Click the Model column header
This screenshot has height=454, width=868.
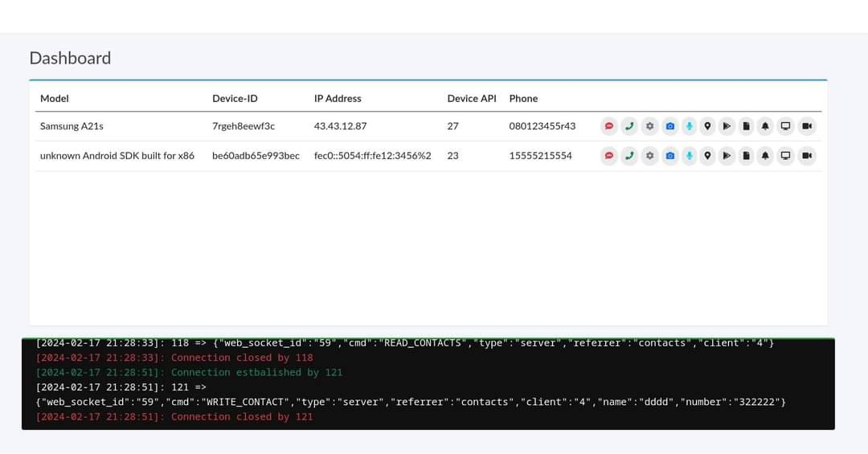pyautogui.click(x=55, y=99)
